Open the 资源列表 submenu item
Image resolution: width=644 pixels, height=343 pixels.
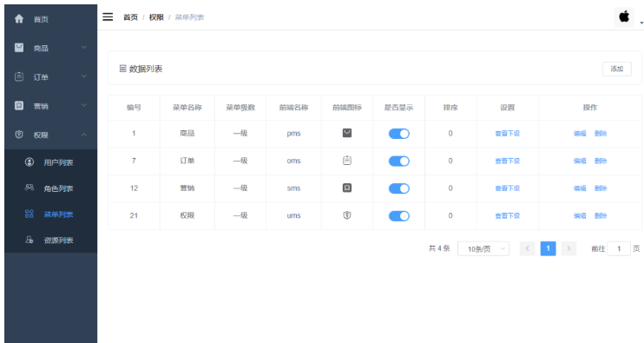(x=51, y=240)
